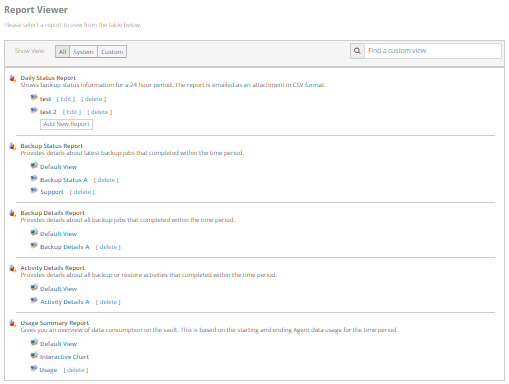Filter views by Custom
509x384 pixels.
[112, 52]
